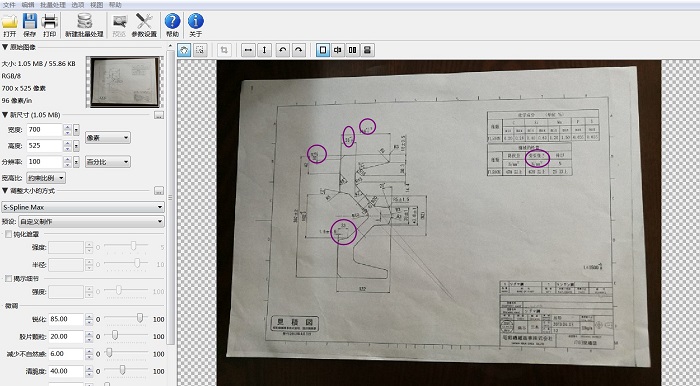Enable the 揭示细节 (reveal detail) checkbox

click(8, 278)
